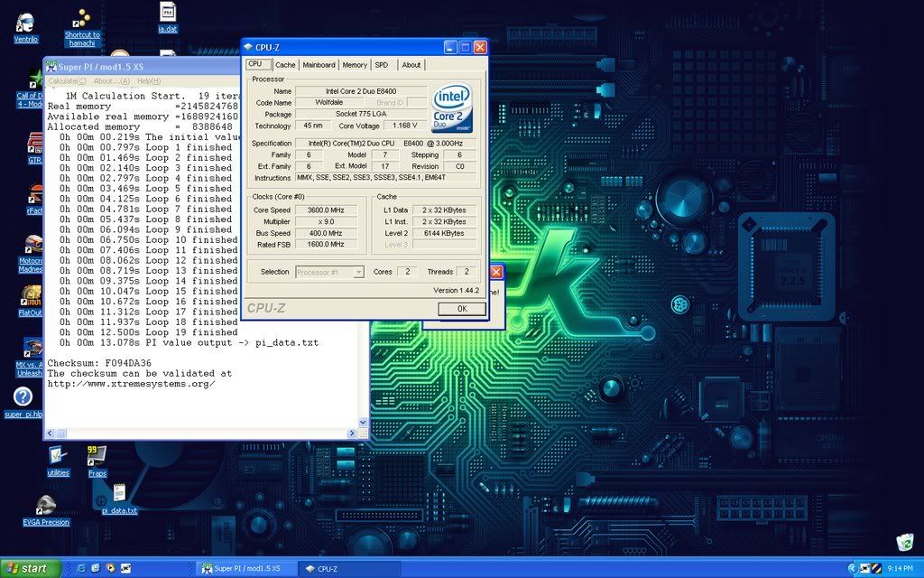Click the Specification field in CPU-Z

pyautogui.click(x=385, y=144)
